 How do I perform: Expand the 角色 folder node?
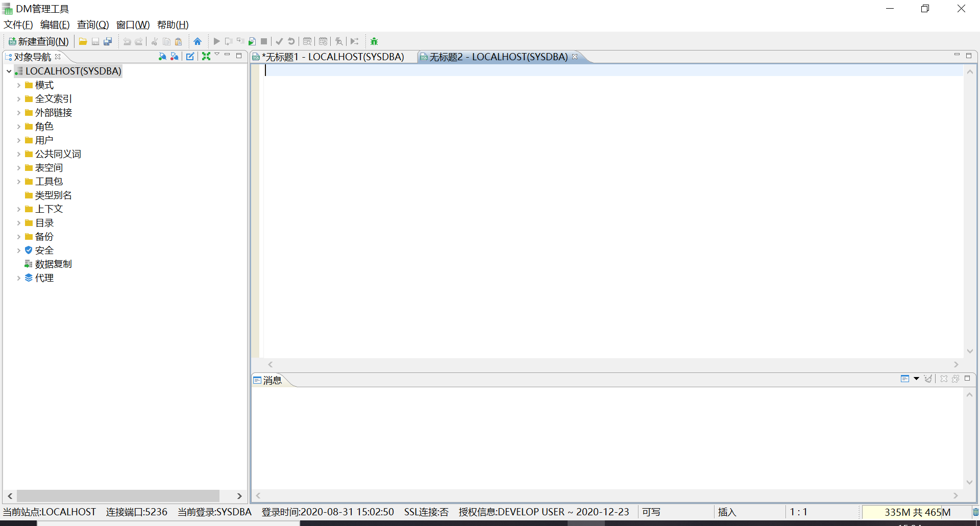tap(19, 127)
